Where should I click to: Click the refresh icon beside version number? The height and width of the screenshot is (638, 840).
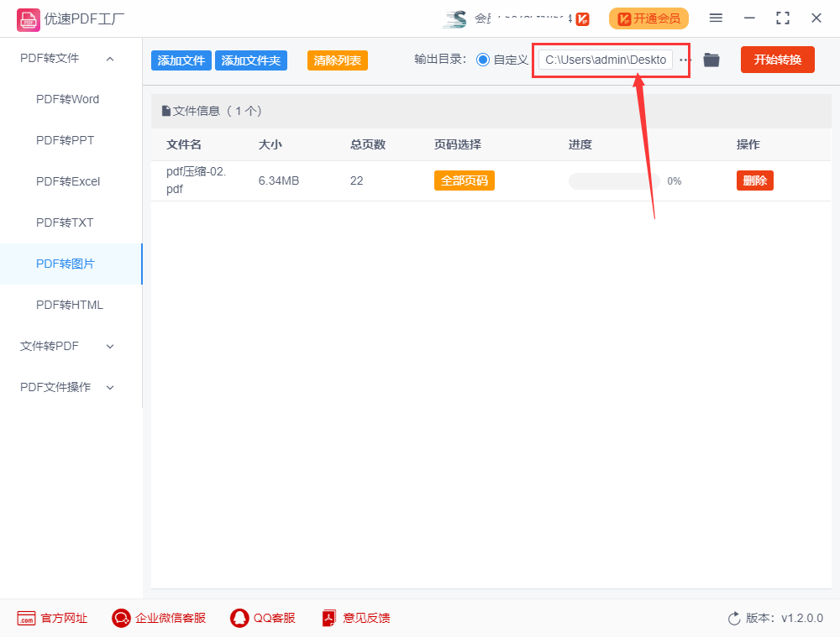tap(732, 618)
